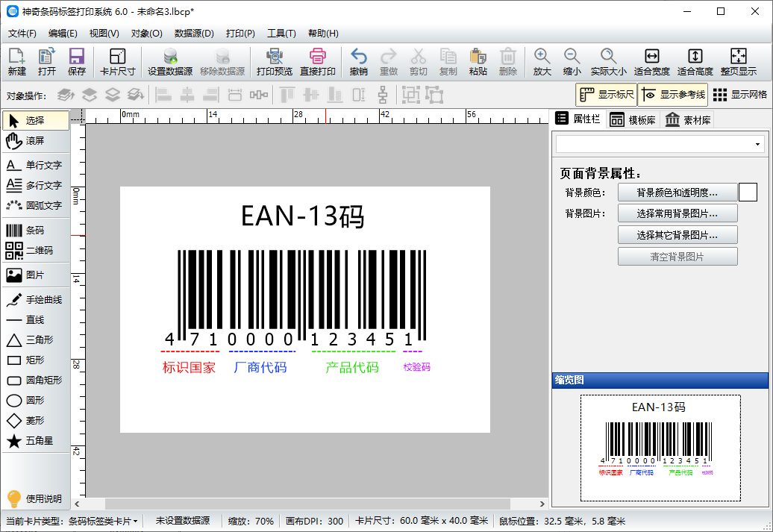Image resolution: width=773 pixels, height=532 pixels.
Task: Click the 直接打印 printer icon
Action: click(x=318, y=62)
